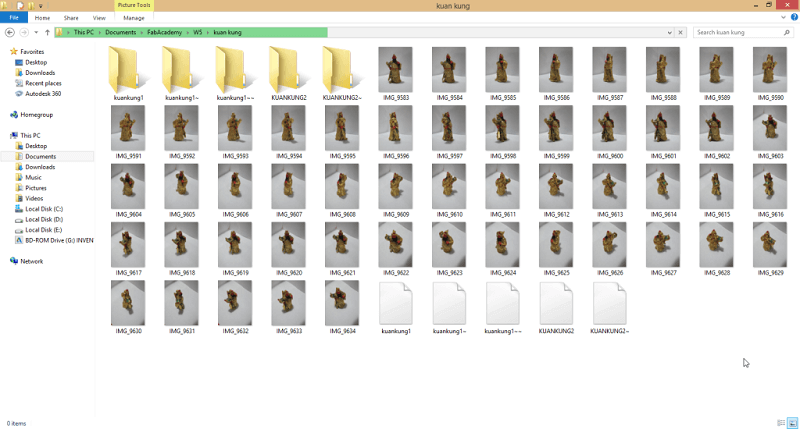Select thumbnail IMG_9603

(770, 132)
